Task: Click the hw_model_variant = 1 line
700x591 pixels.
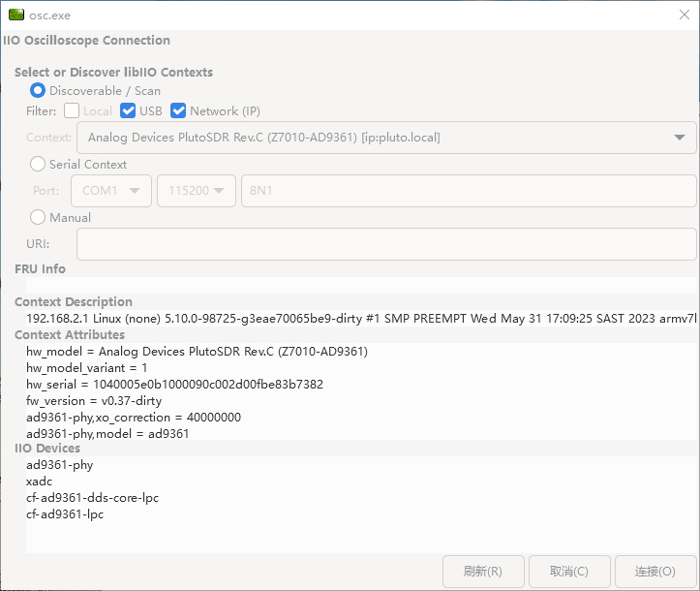Action: pyautogui.click(x=86, y=368)
